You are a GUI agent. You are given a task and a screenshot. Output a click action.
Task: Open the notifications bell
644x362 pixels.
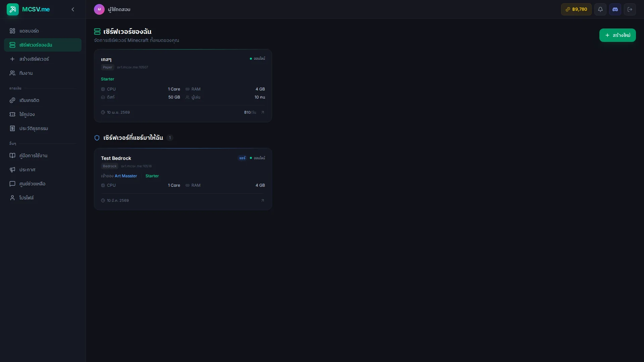click(x=600, y=9)
